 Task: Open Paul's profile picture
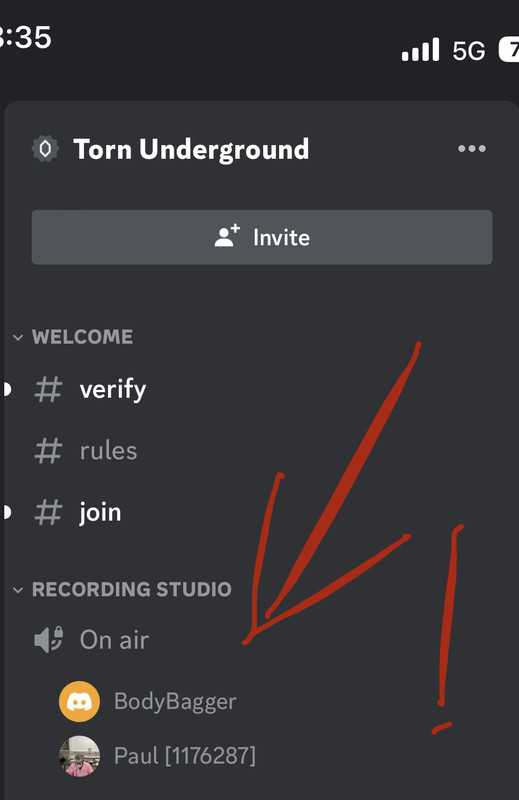click(x=79, y=756)
